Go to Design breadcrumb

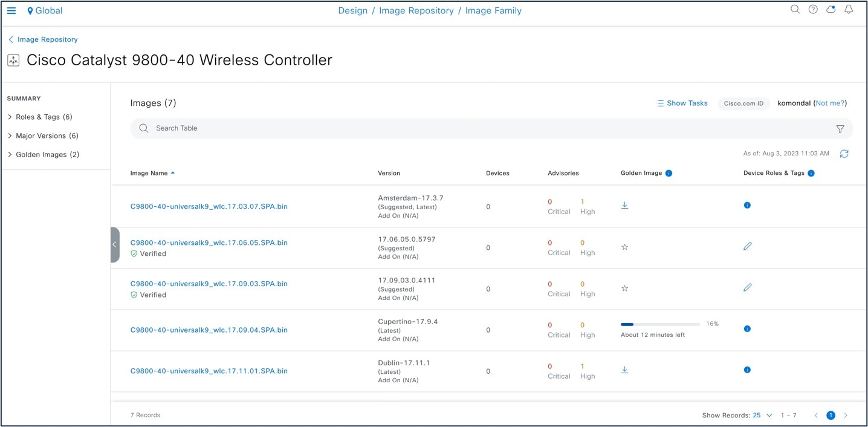coord(353,11)
